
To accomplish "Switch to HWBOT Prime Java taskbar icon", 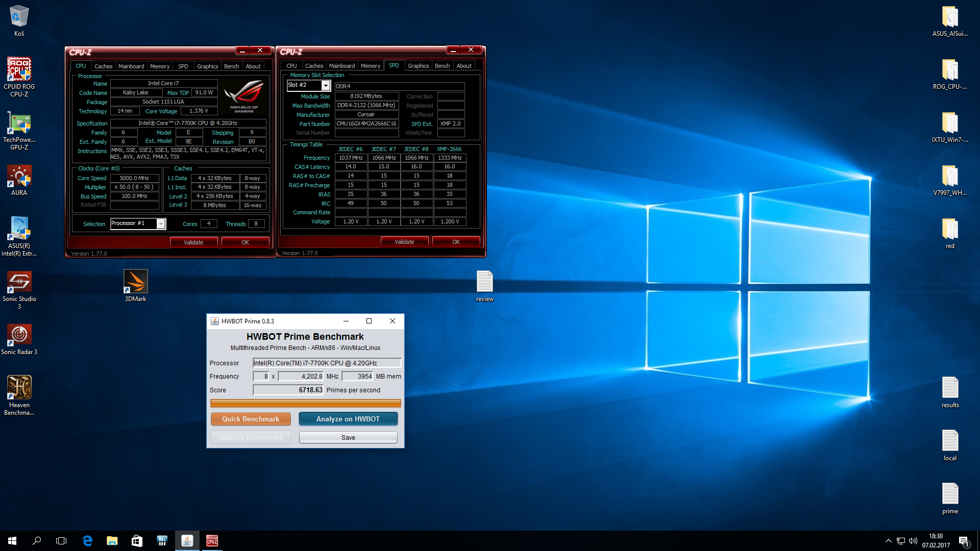I will coord(187,541).
